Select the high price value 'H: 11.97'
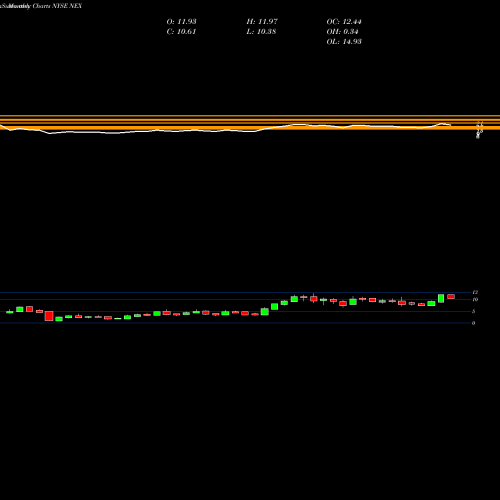The image size is (500, 500). coord(262,22)
